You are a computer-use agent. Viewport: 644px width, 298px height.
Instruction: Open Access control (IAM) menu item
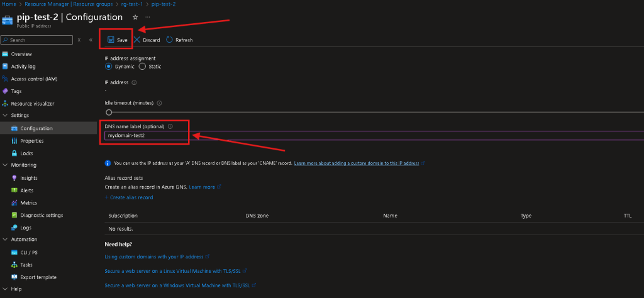click(x=33, y=79)
